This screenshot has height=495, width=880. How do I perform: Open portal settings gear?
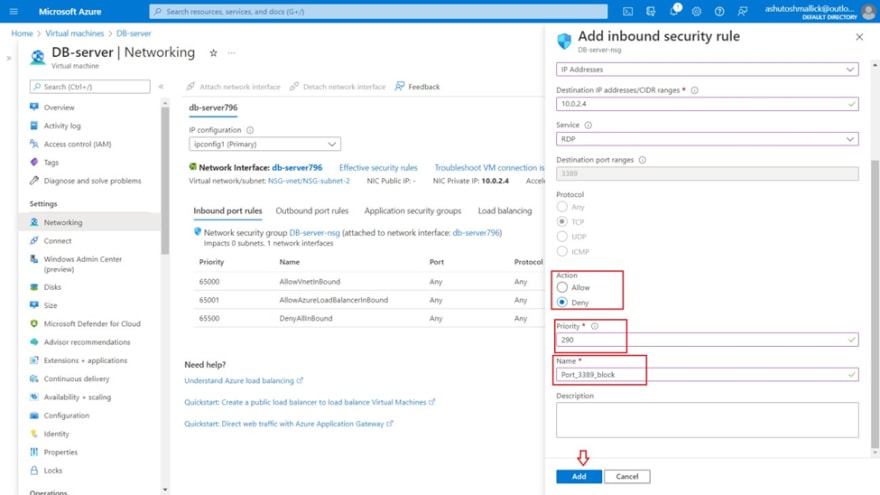click(x=696, y=11)
